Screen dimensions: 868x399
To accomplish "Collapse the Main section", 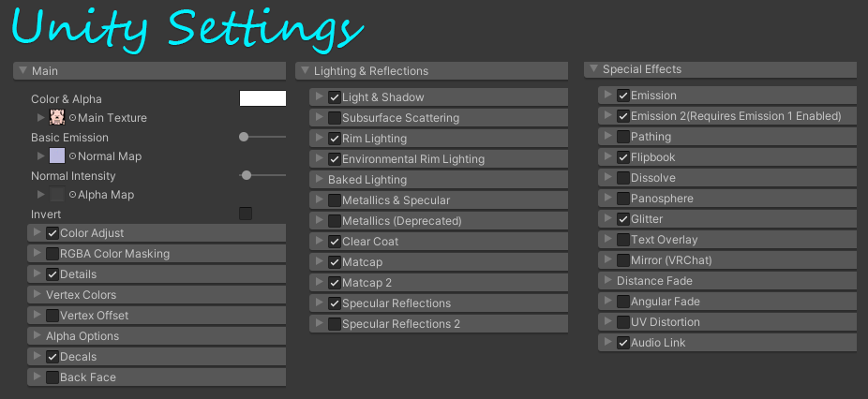I will (x=23, y=70).
